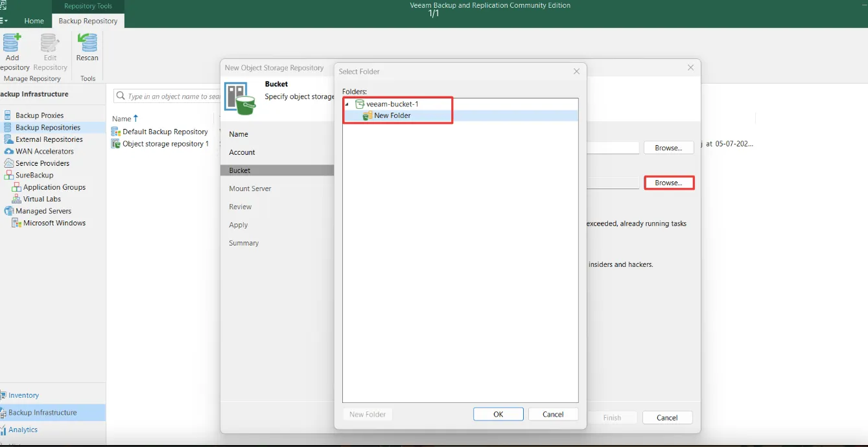Close the New Object Storage Repository window
Screen dimensions: 868x447
coord(690,67)
